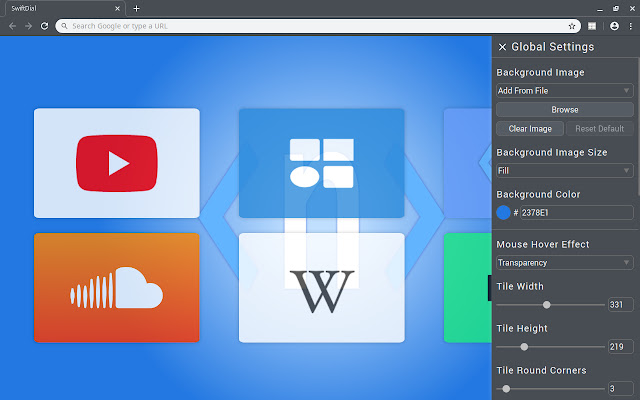Image resolution: width=640 pixels, height=400 pixels.
Task: Focus the Search Google or type a URL bar
Action: point(318,26)
